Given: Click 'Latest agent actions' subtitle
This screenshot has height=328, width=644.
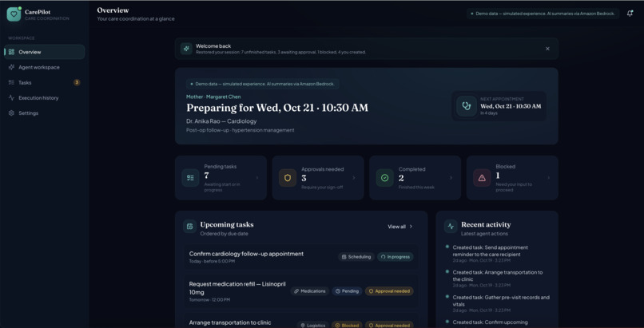Looking at the screenshot, I should click(x=485, y=234).
